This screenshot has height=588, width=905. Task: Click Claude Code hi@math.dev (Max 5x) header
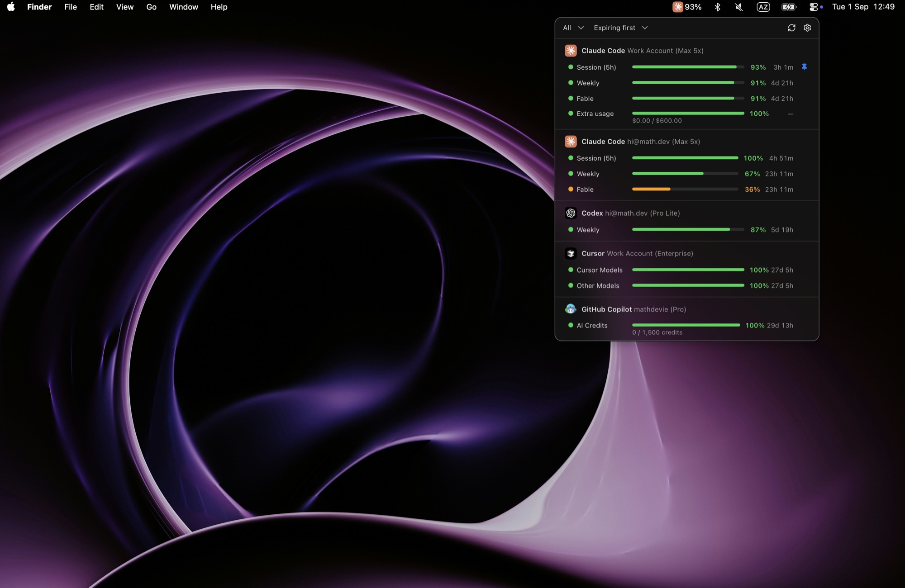click(x=641, y=142)
